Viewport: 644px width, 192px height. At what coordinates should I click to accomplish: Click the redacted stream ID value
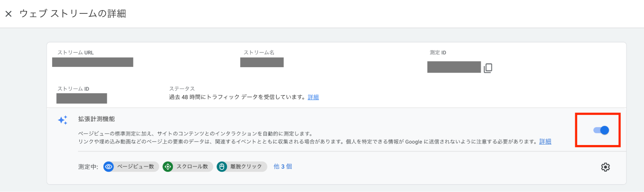(82, 98)
